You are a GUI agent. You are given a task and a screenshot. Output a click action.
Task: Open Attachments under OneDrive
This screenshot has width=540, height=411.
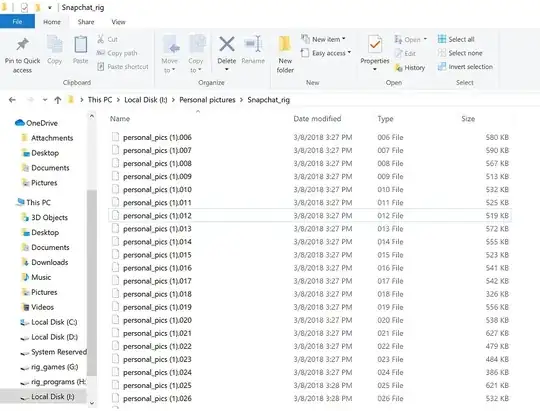pyautogui.click(x=52, y=138)
